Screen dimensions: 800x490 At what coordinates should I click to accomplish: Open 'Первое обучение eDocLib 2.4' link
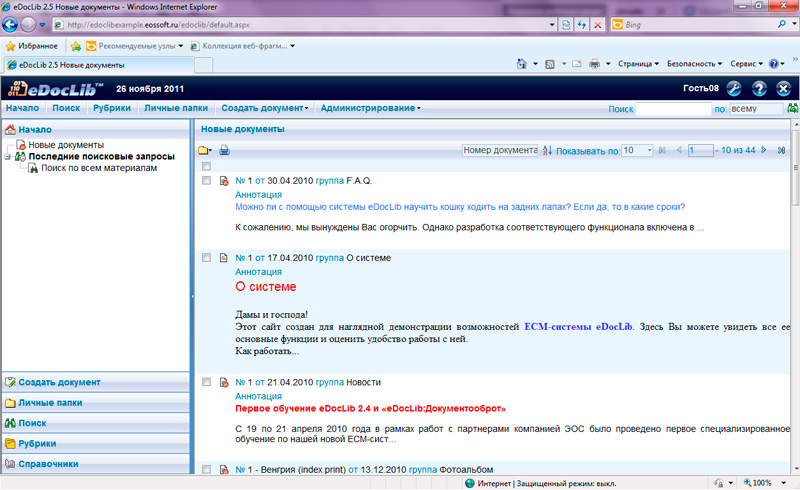point(370,408)
